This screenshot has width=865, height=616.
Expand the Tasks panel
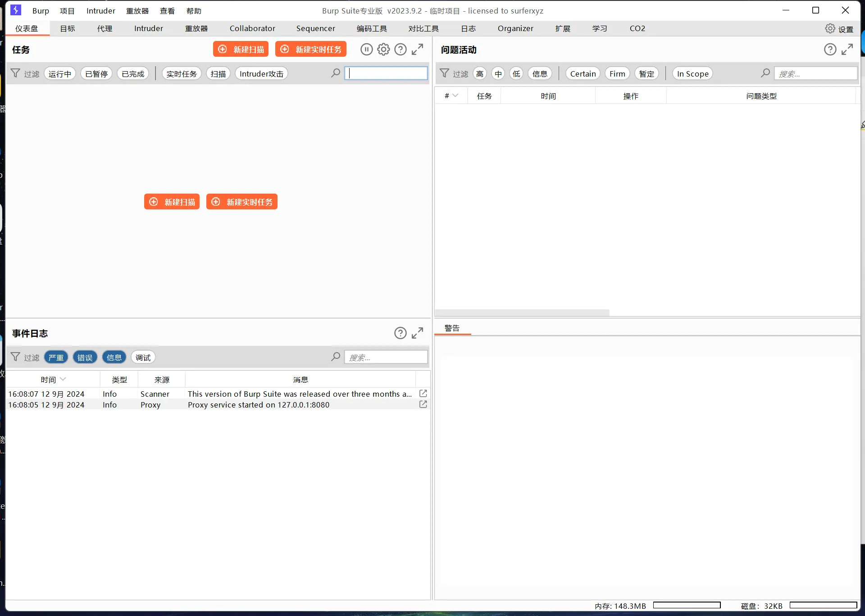pyautogui.click(x=418, y=50)
